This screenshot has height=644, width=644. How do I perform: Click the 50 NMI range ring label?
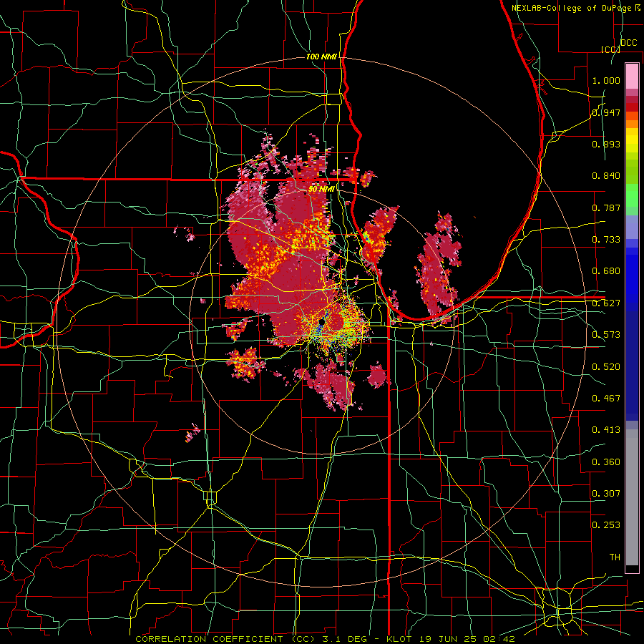(321, 189)
